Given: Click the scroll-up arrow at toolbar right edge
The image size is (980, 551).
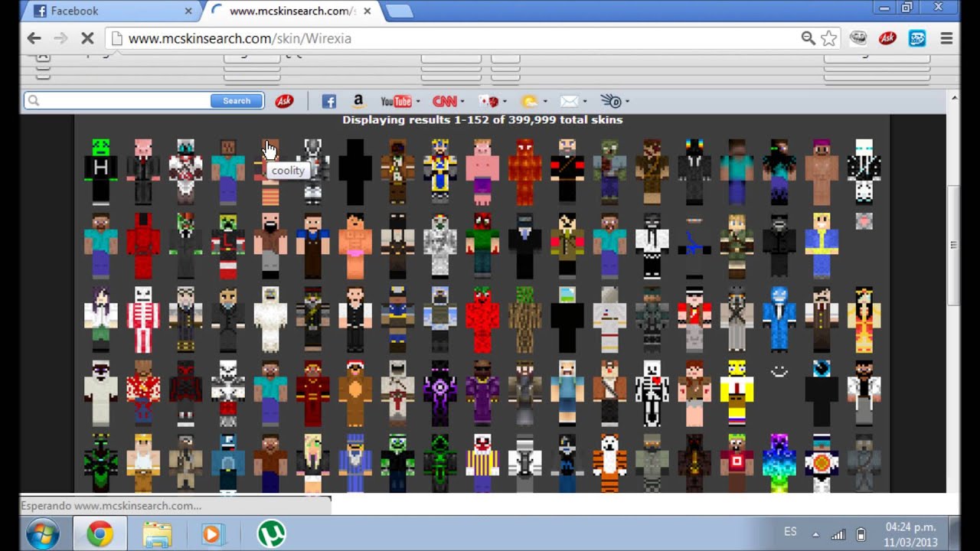Looking at the screenshot, I should point(953,98).
